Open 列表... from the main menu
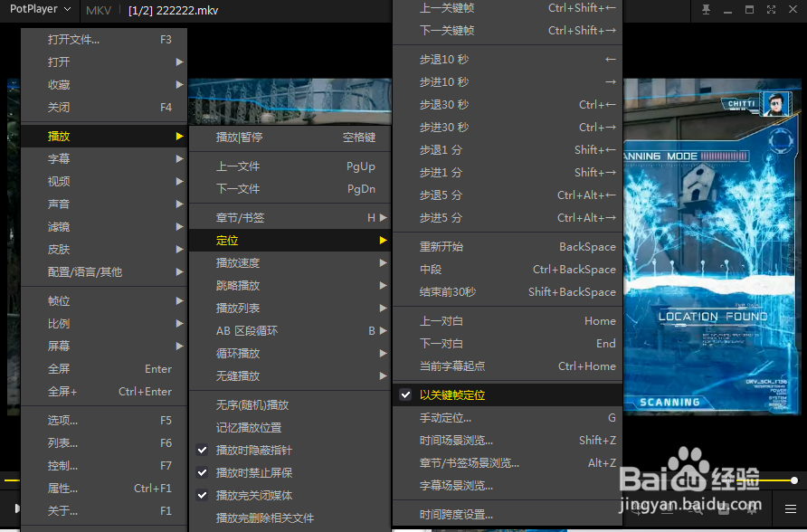 coord(104,443)
